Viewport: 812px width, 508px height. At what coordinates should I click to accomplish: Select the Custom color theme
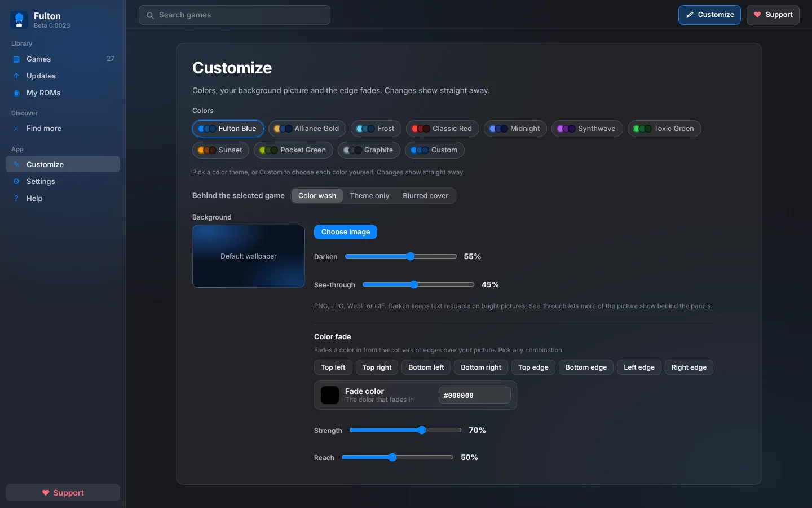tap(435, 150)
